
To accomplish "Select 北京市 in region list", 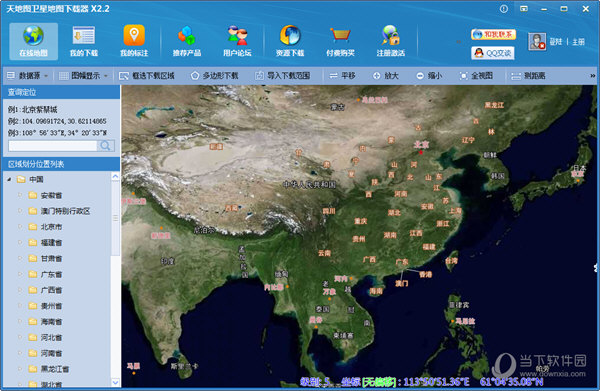I will 51,227.
